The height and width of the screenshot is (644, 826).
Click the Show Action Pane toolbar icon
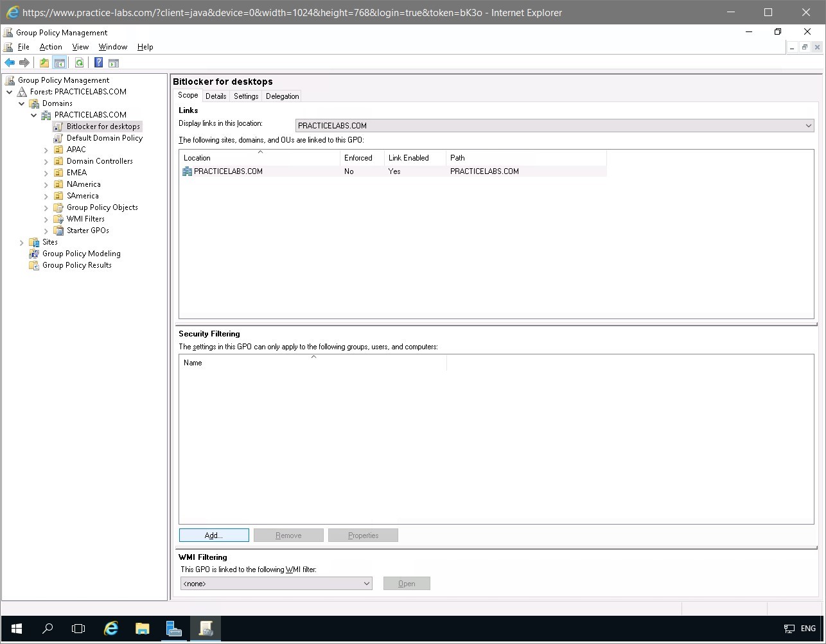click(114, 62)
